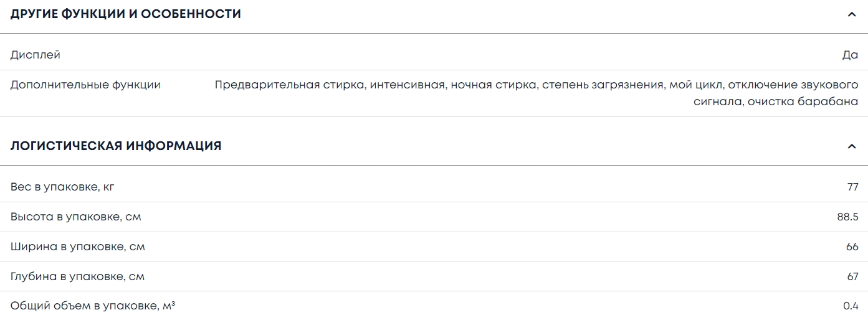The width and height of the screenshot is (868, 315).
Task: Click the Да value for Дисплей
Action: (x=850, y=55)
